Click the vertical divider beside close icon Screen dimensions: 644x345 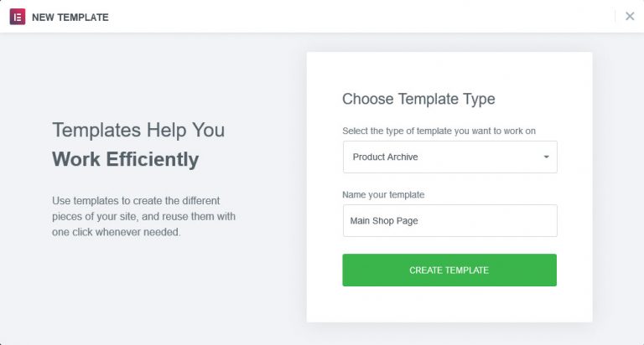click(x=615, y=16)
